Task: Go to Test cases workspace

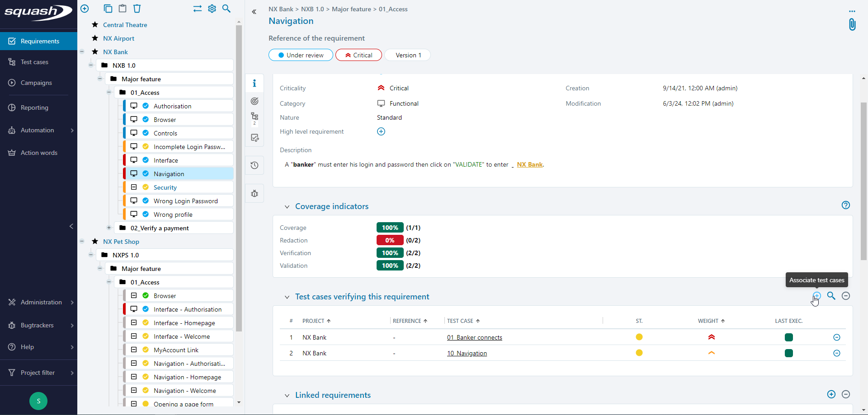Action: (x=34, y=62)
